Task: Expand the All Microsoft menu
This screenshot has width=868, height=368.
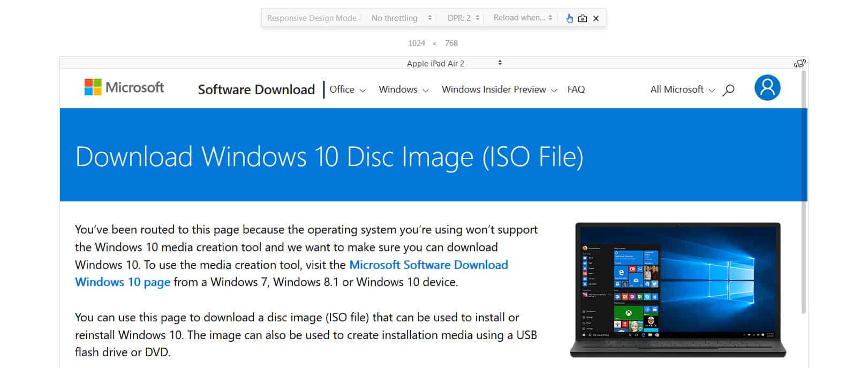Action: pyautogui.click(x=683, y=89)
